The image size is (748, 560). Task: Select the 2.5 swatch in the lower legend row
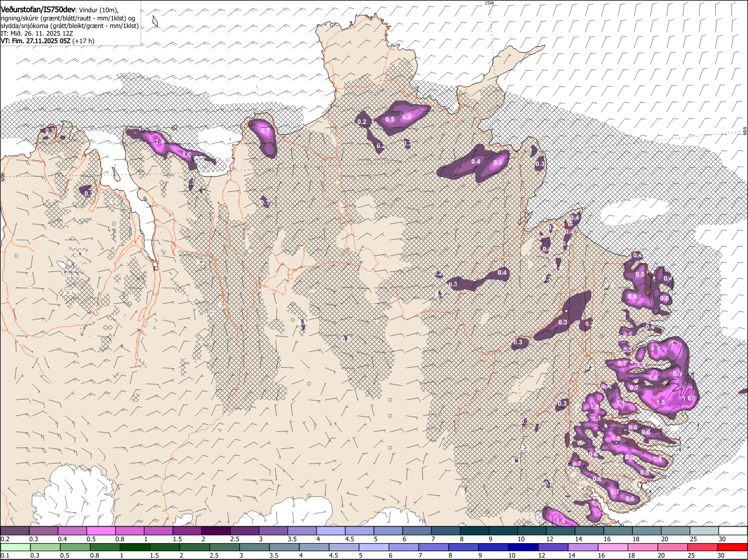pyautogui.click(x=224, y=547)
